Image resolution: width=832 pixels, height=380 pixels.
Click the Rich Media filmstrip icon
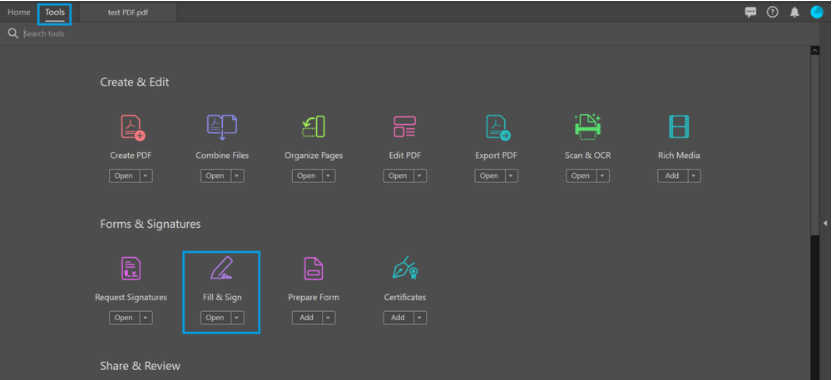click(679, 127)
